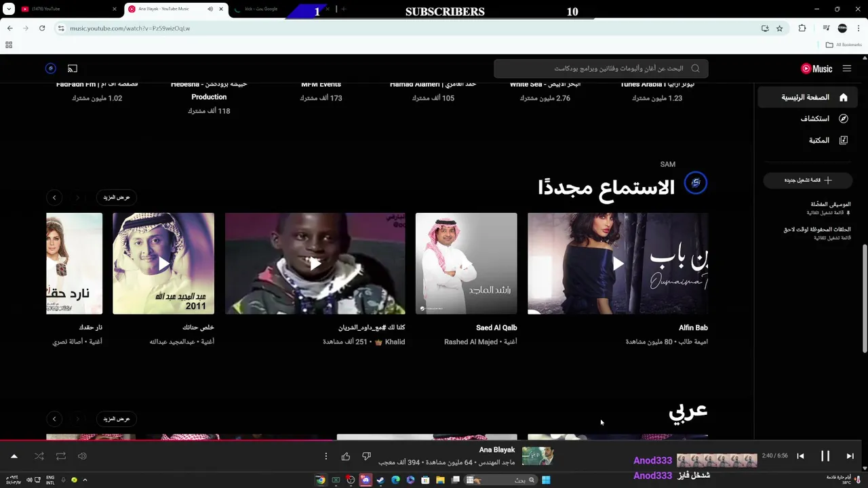Screen dimensions: 868x488
Task: Like the song Ana Blayak
Action: tap(346, 457)
